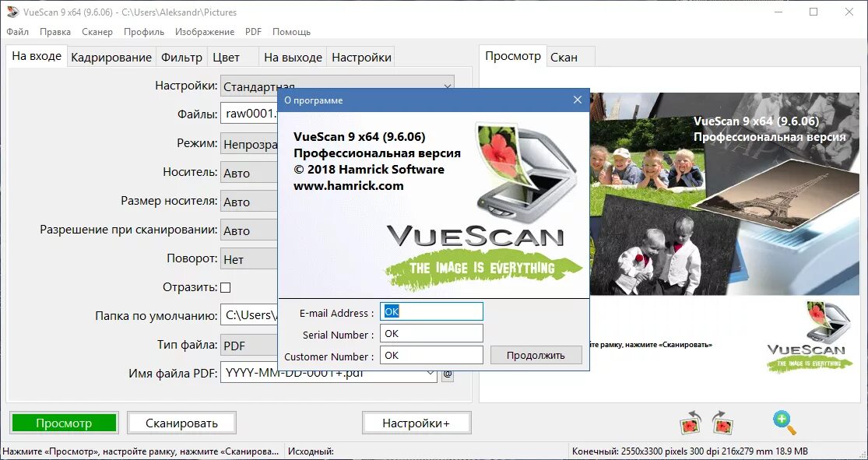868x460 pixels.
Task: Click the E-mail Address field
Action: coord(431,311)
